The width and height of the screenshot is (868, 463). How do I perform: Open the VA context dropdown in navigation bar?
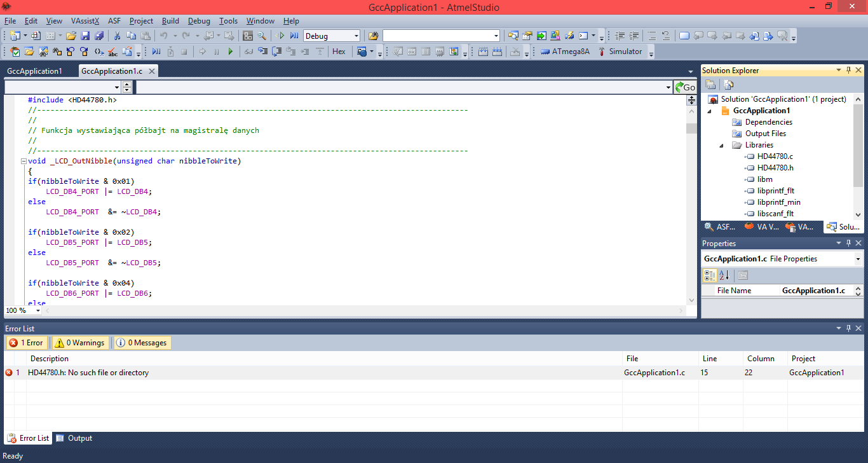pyautogui.click(x=117, y=87)
